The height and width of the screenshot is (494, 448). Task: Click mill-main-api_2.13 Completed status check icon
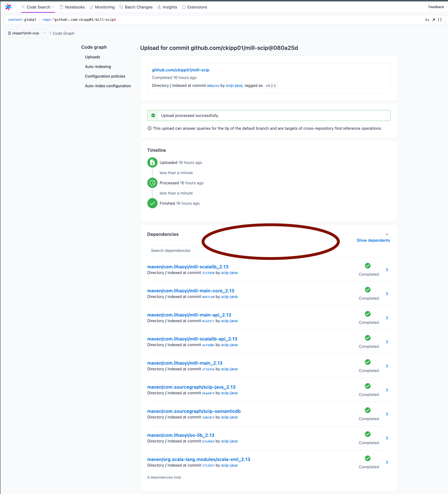tap(367, 314)
